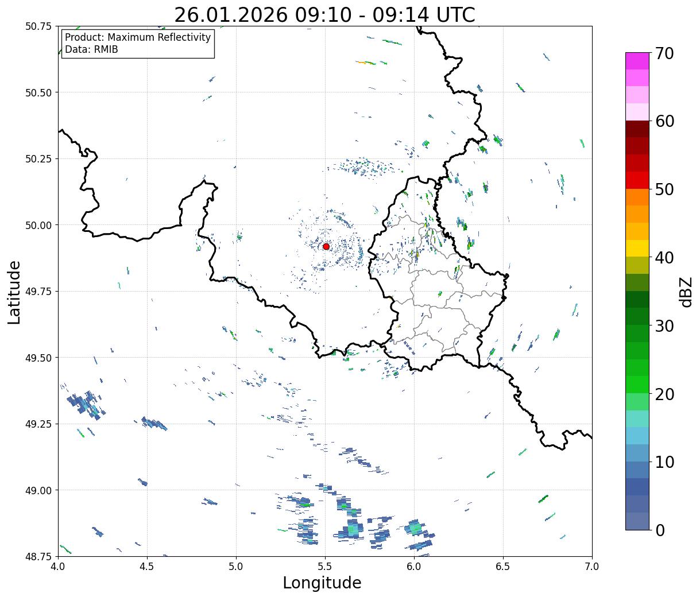Click colorbar tick label 50
Screen dimensions: 700x597
pos(664,189)
